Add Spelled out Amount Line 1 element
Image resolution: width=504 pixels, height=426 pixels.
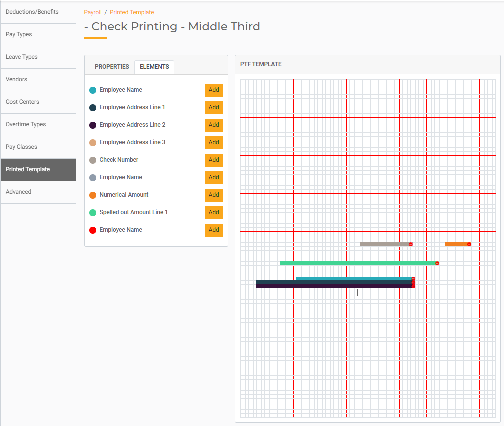(213, 212)
